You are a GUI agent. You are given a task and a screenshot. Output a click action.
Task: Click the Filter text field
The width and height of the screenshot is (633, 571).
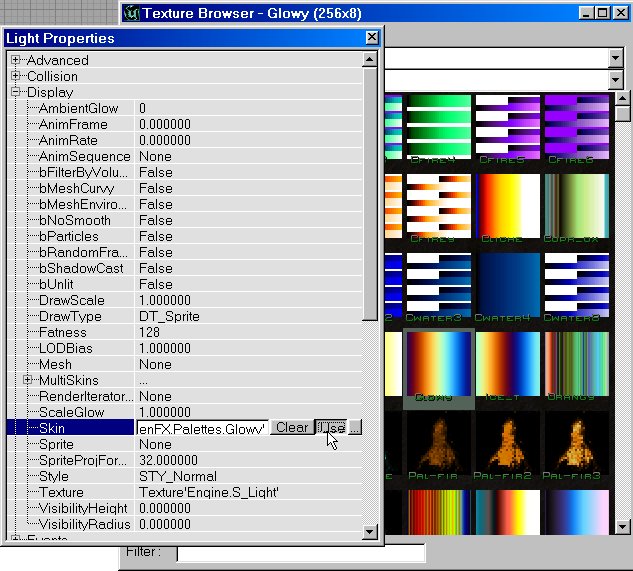click(x=300, y=553)
